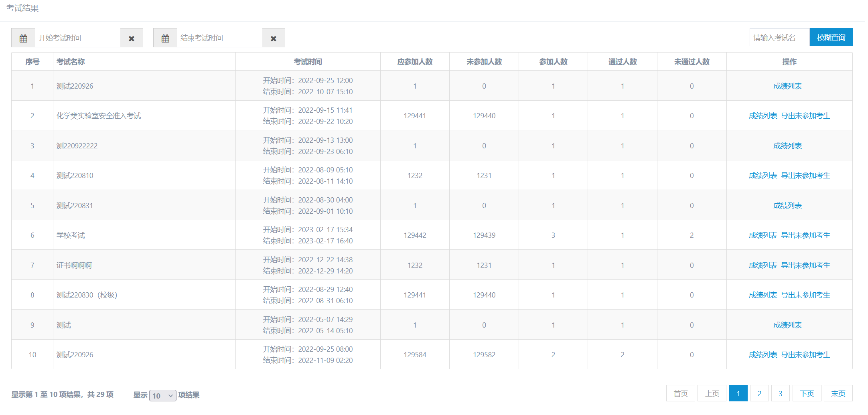This screenshot has height=415, width=868.
Task: Select pagination page 1
Action: [x=738, y=393]
